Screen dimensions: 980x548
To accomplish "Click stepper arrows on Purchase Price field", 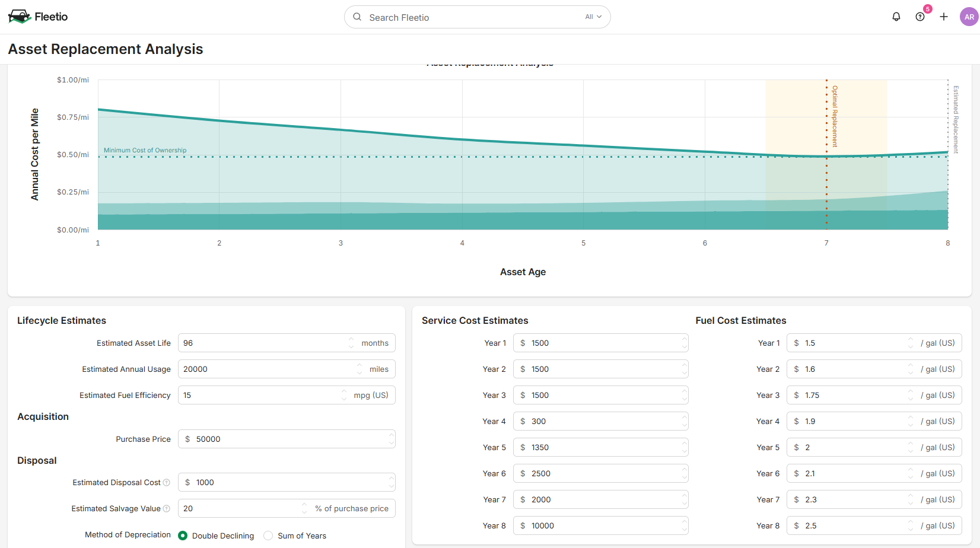I will tap(391, 439).
